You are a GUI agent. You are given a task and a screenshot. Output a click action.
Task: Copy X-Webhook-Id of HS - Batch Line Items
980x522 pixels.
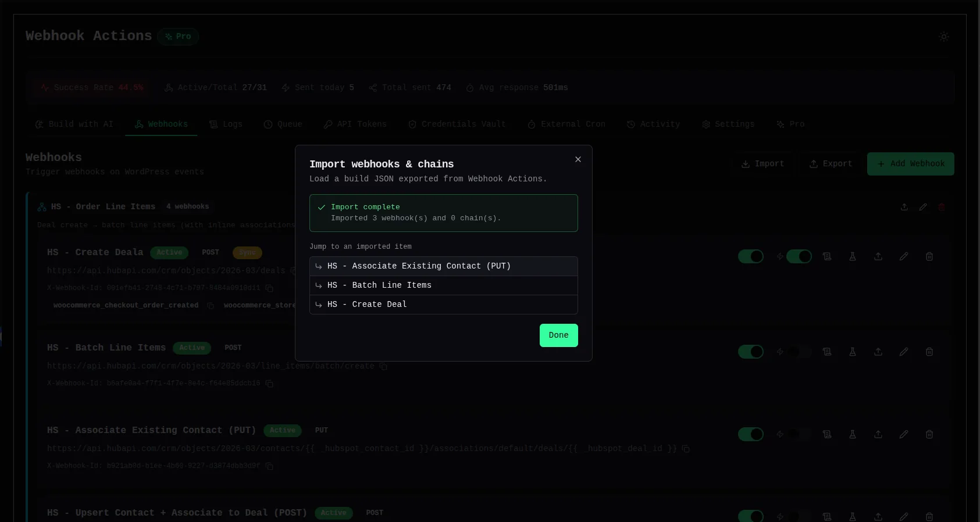(x=269, y=384)
